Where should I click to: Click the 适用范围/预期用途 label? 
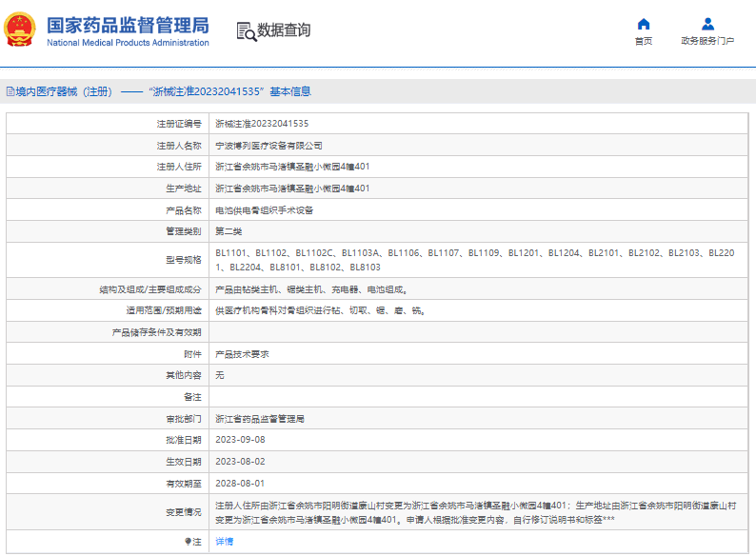pos(164,311)
